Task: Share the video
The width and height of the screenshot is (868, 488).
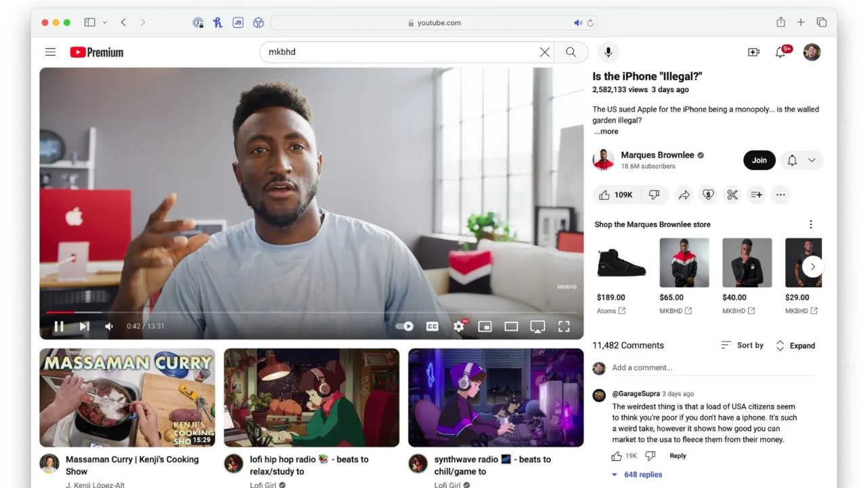Action: (x=684, y=195)
